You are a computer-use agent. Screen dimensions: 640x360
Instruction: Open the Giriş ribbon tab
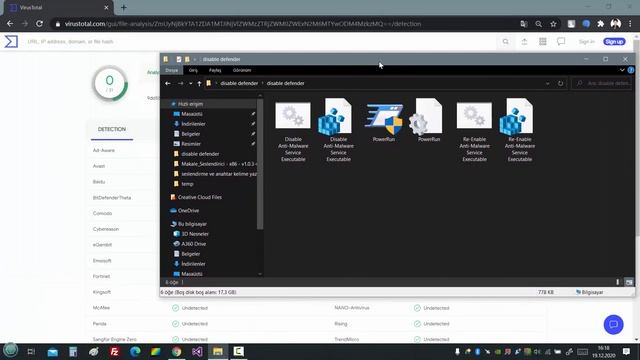click(x=193, y=70)
